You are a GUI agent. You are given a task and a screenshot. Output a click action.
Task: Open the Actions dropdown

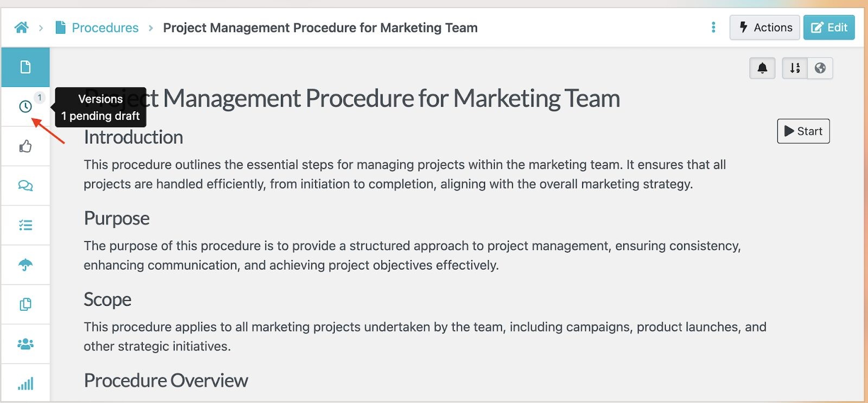tap(764, 27)
